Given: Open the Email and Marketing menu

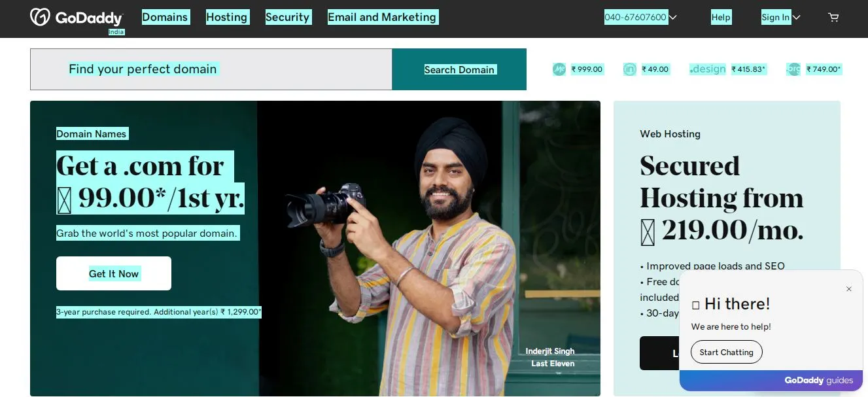Looking at the screenshot, I should click(382, 18).
